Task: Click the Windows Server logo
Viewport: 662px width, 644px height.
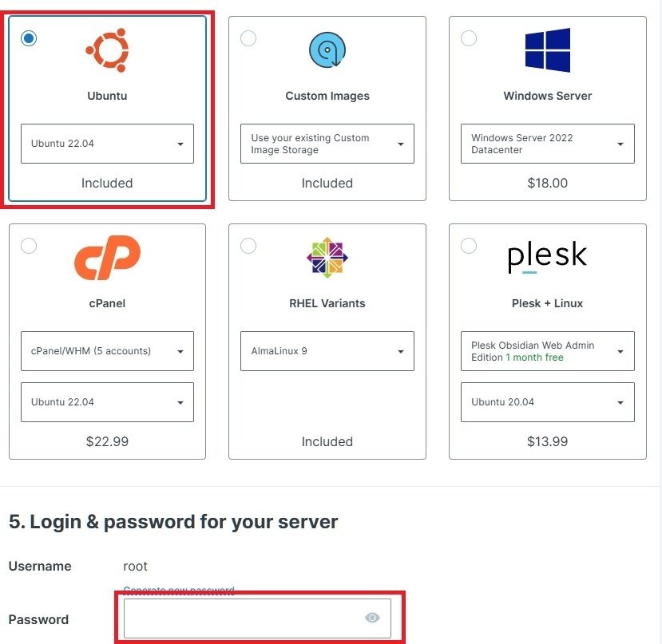Action: point(547,49)
